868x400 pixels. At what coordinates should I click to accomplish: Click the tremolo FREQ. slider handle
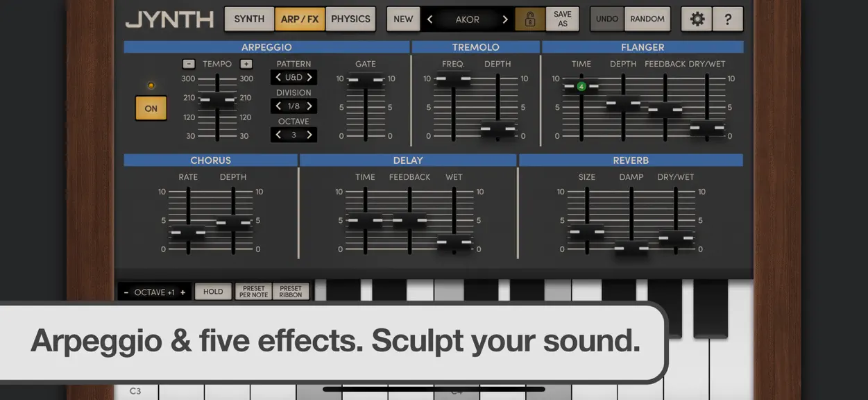pyautogui.click(x=453, y=81)
